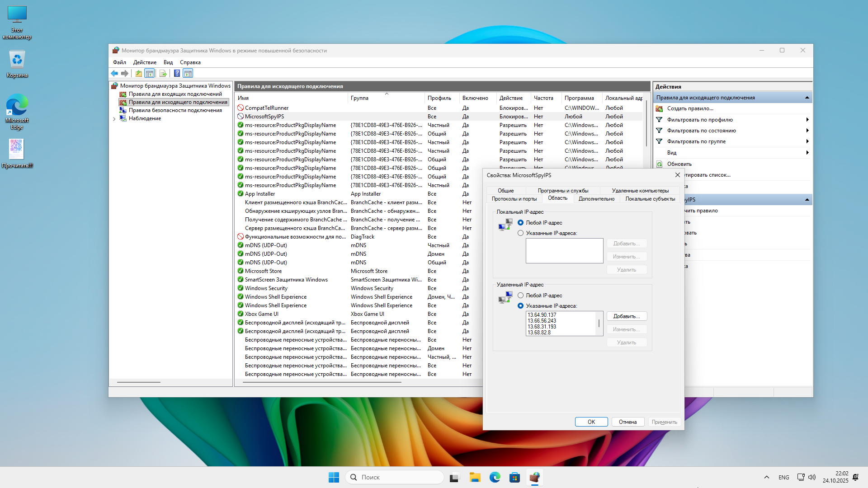Open Microsoft Store from the taskbar

pyautogui.click(x=514, y=477)
